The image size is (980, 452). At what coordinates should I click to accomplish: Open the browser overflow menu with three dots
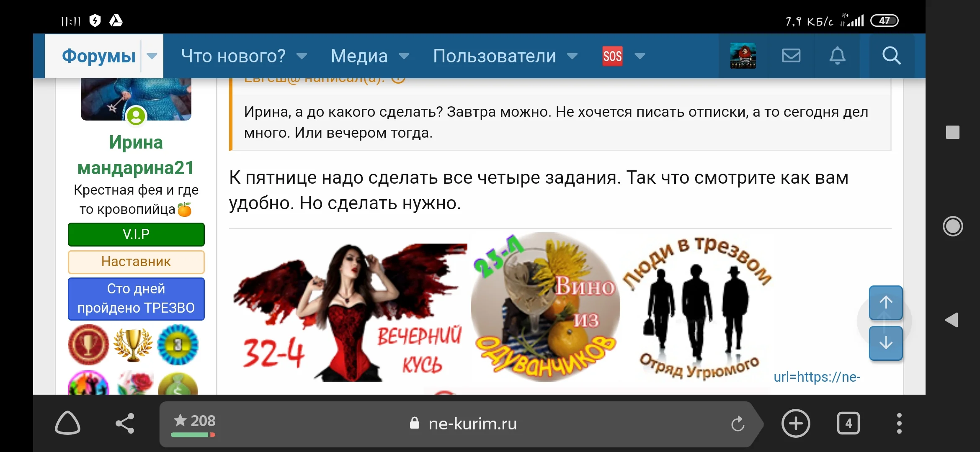899,424
